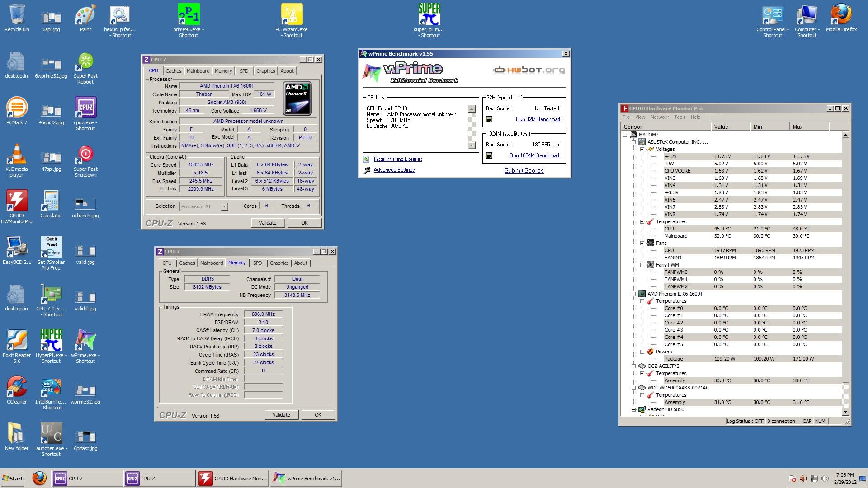Launch Mozilla Firefox from the desktop icon

[841, 18]
